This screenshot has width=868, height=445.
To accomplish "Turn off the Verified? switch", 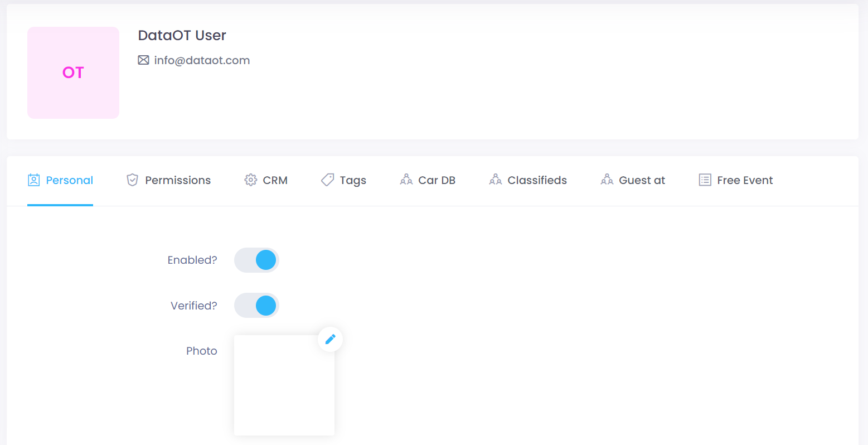I will click(256, 305).
